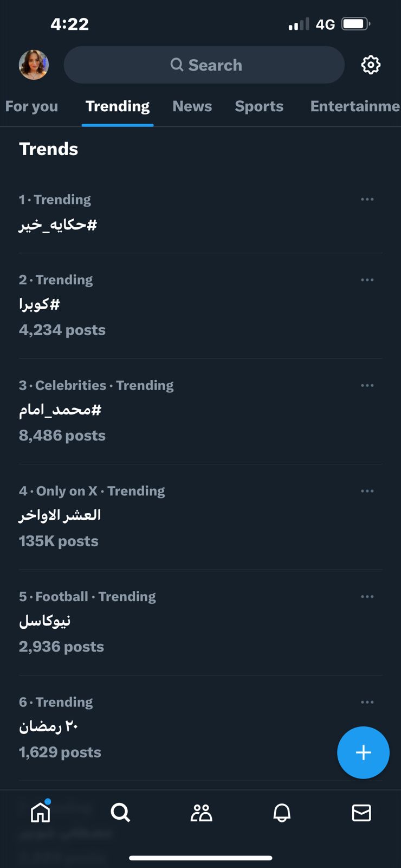Open the #محمد_امام trending topic
401x868 pixels.
point(60,410)
